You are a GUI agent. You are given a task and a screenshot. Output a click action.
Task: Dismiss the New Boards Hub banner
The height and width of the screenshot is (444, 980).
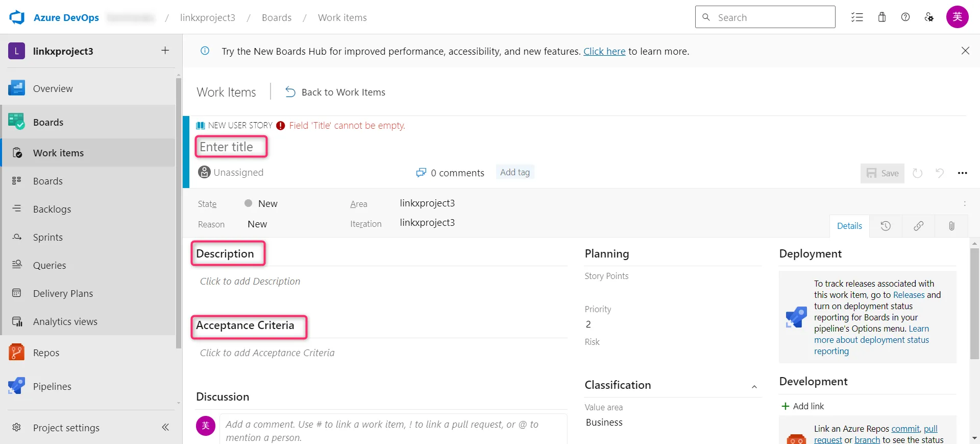pyautogui.click(x=965, y=51)
